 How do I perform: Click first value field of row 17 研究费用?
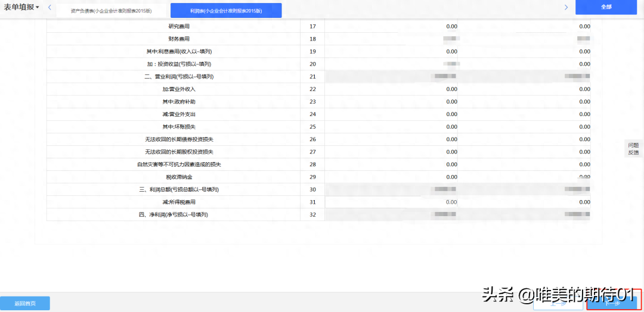tap(391, 26)
